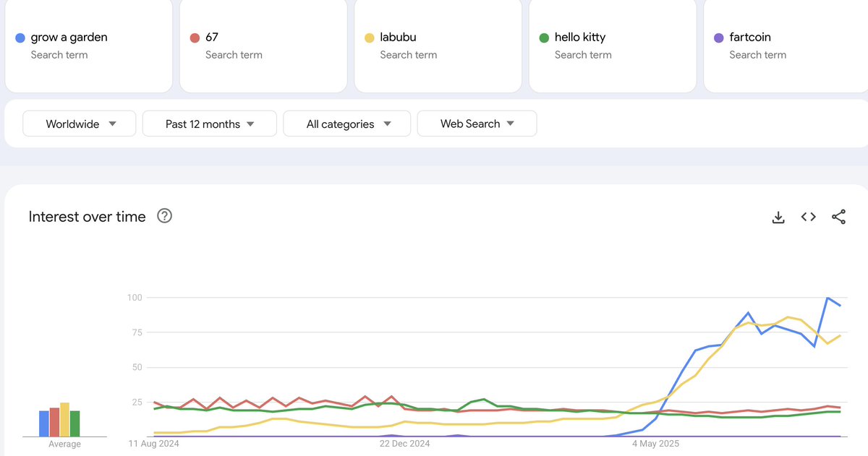Click the 50 y-axis label
Image resolution: width=868 pixels, height=456 pixels.
point(137,367)
